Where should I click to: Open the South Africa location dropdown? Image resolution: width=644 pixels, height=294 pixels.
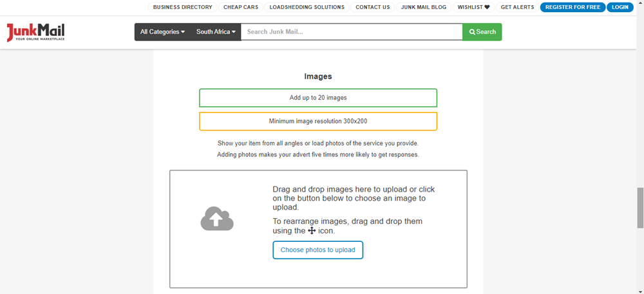[x=216, y=32]
